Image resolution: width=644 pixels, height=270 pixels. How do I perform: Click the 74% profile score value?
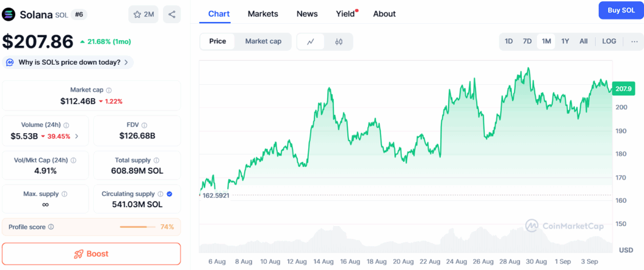click(167, 227)
